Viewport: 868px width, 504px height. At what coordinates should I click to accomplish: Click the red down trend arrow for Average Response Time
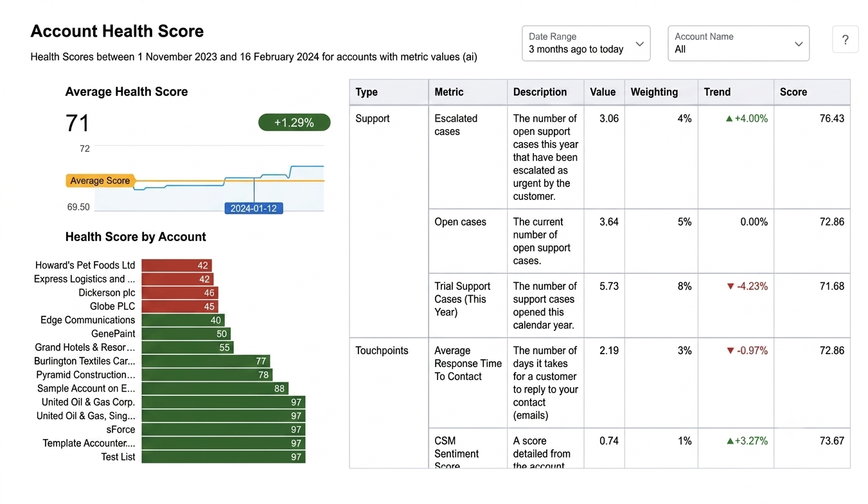click(x=730, y=351)
